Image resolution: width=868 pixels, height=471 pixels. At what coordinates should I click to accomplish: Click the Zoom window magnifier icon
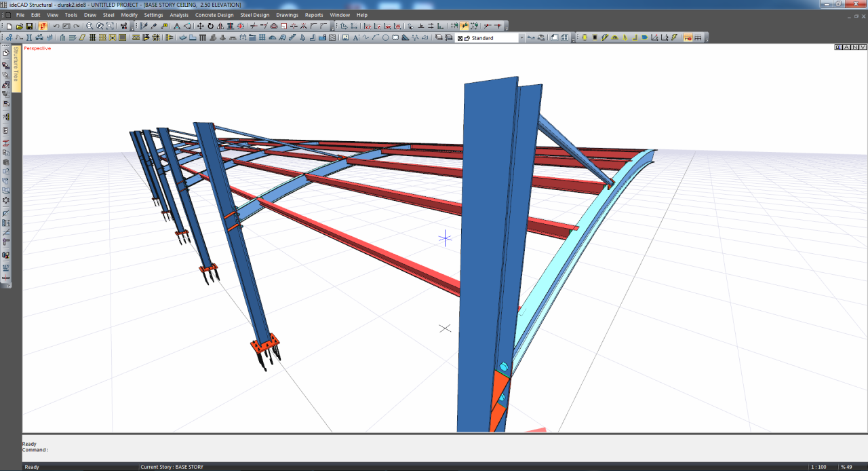[x=90, y=26]
